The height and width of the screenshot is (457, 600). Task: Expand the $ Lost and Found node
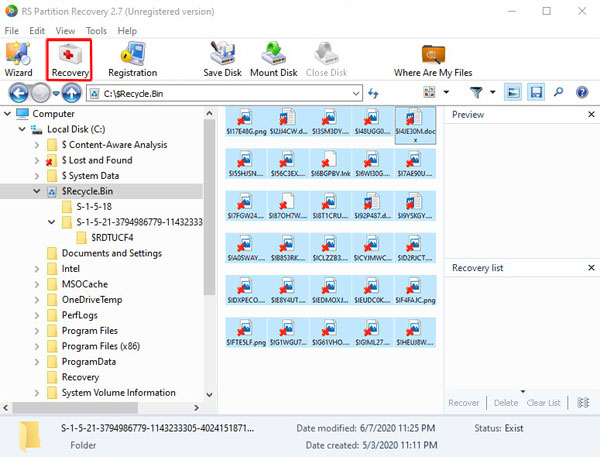point(37,160)
